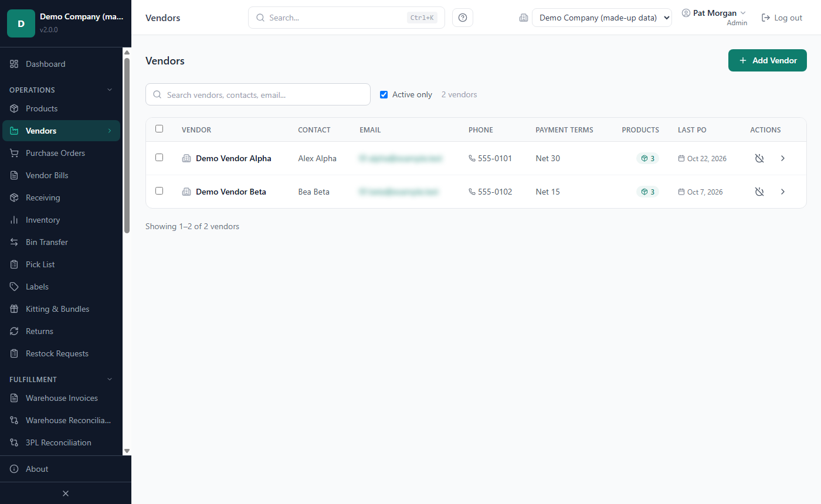The image size is (821, 504).
Task: Collapse the FULFILLMENT section chevron
Action: [x=109, y=379]
